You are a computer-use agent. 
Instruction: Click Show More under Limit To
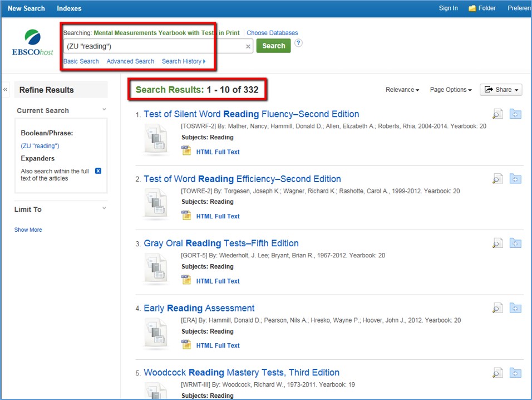point(28,230)
